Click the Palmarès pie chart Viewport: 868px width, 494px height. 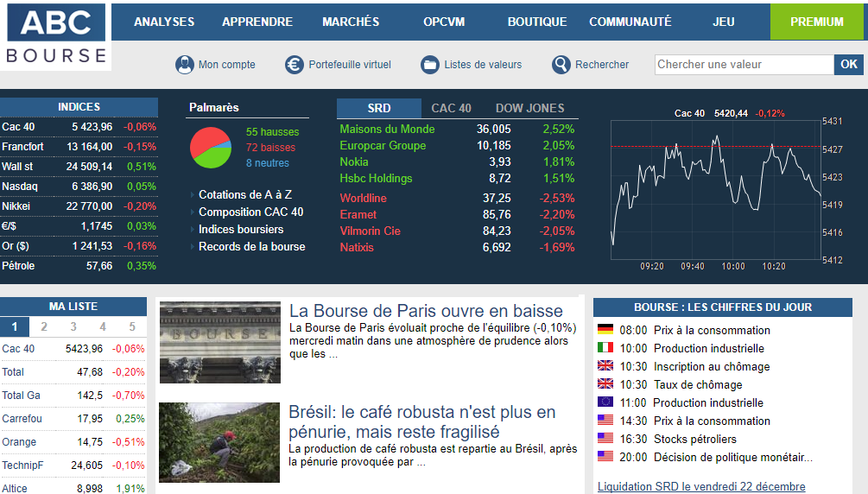(x=211, y=148)
